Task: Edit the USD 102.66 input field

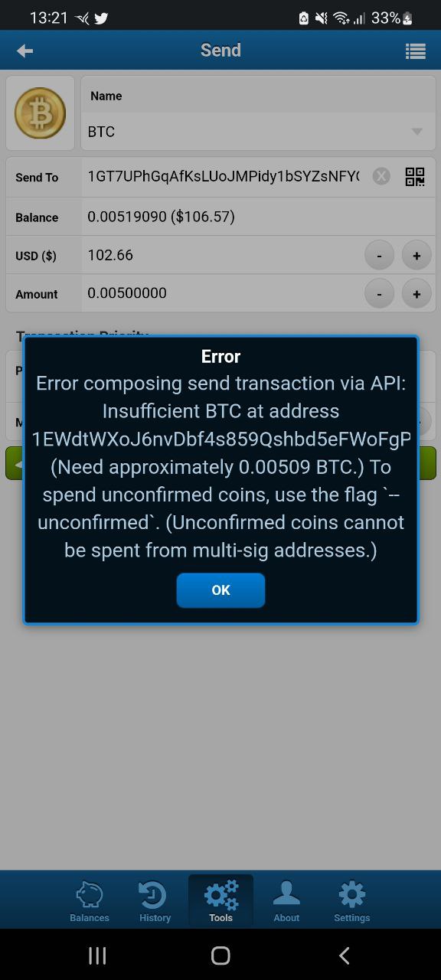Action: coord(220,255)
